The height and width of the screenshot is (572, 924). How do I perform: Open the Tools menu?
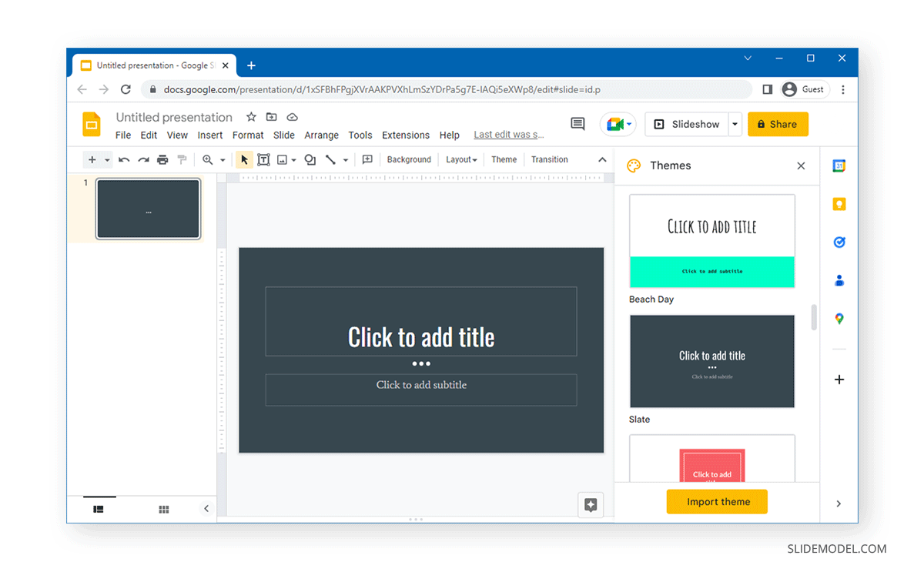click(360, 135)
